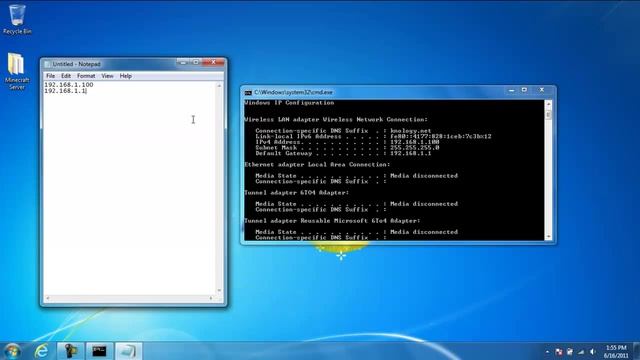Open the volume speaker tray icon
640x360 pixels.
593,352
